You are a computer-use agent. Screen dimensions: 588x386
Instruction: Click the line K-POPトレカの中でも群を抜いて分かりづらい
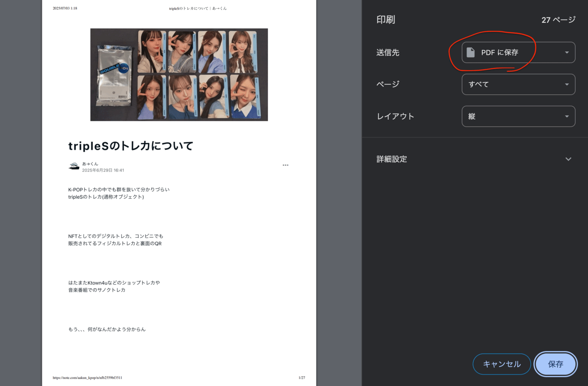(119, 190)
